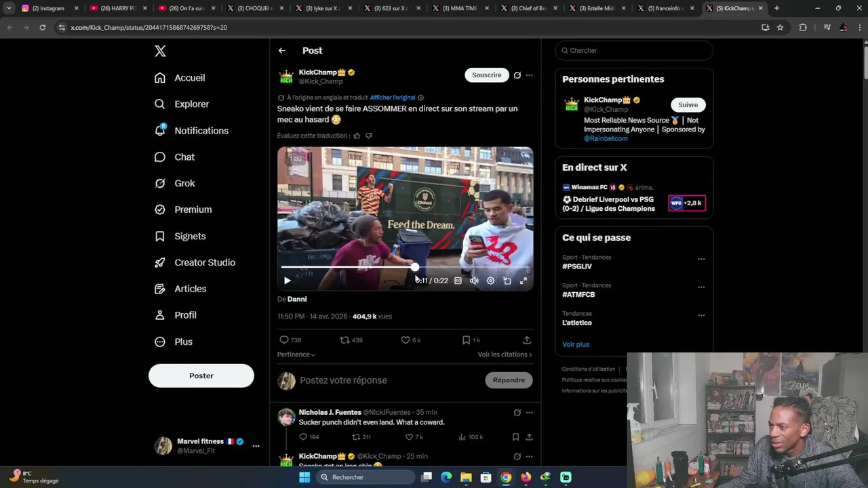Open Premium from sidebar
This screenshot has width=868, height=488.
[x=183, y=210]
